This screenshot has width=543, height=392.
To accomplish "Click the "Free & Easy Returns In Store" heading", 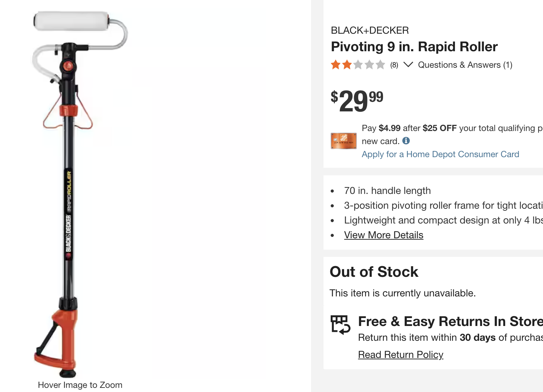I will 450,322.
